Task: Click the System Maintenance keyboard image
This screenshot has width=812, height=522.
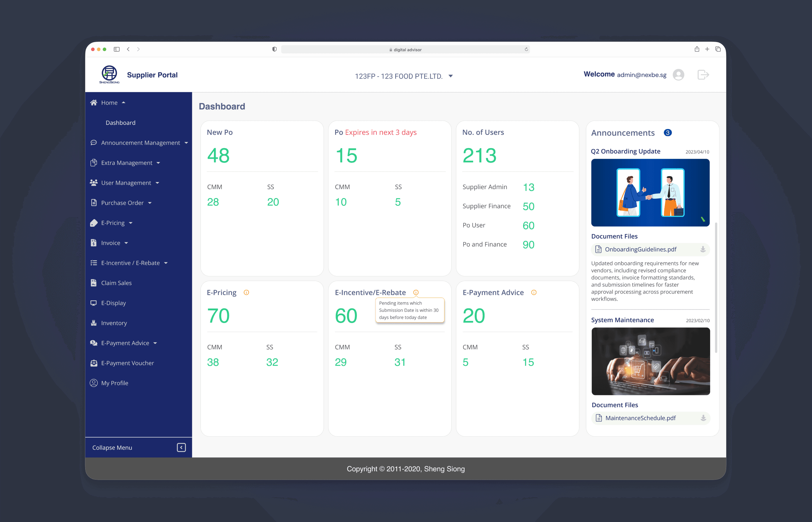Action: [x=651, y=361]
